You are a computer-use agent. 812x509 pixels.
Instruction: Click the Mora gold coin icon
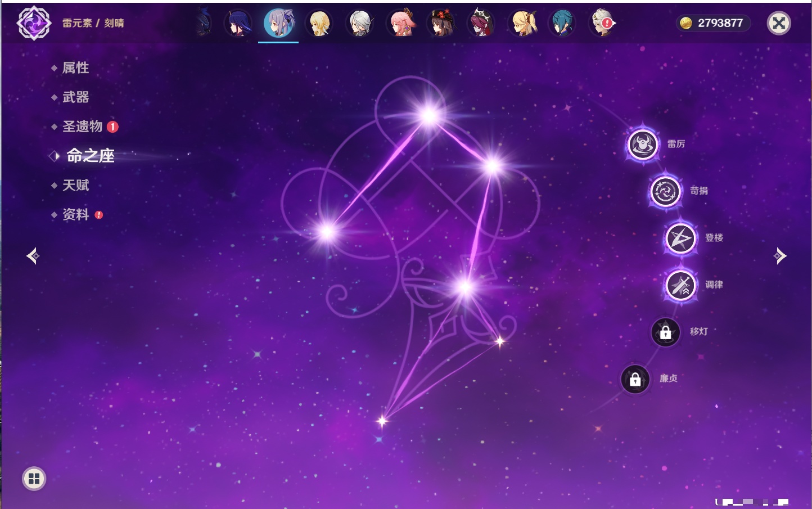(686, 23)
